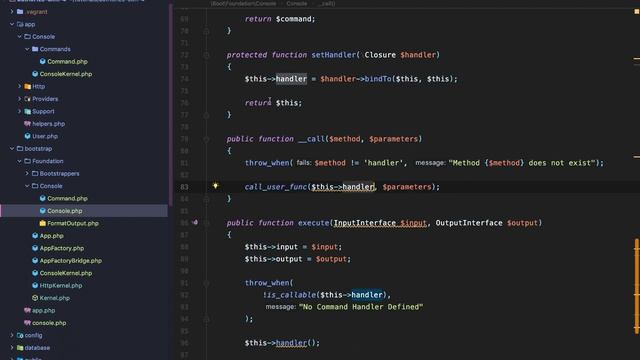This screenshot has width=640, height=360.
Task: Open Command.php in bootstrap Foundation Console
Action: click(x=67, y=198)
